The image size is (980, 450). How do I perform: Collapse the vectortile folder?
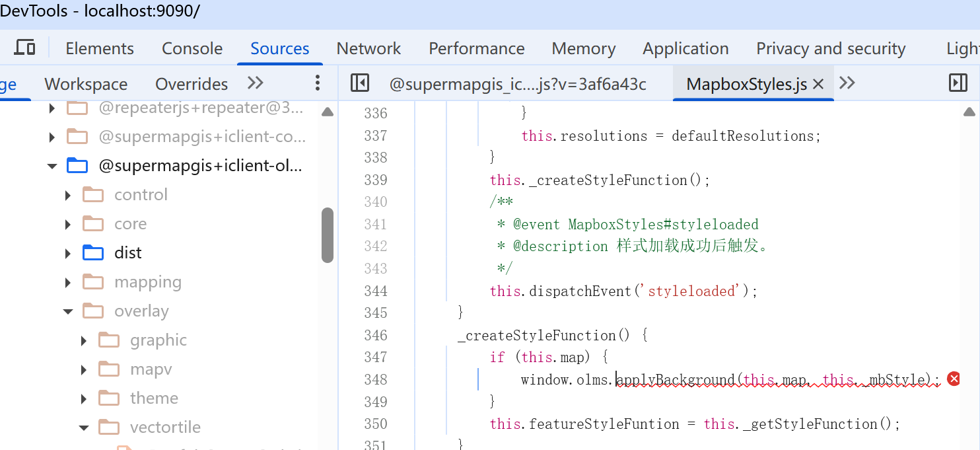pos(84,428)
